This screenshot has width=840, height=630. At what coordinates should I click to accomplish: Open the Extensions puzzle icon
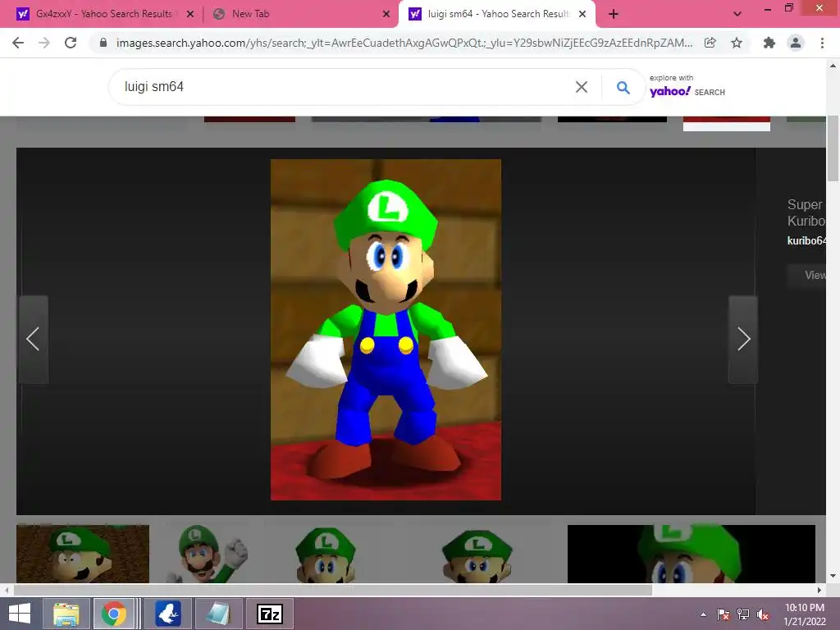[769, 43]
